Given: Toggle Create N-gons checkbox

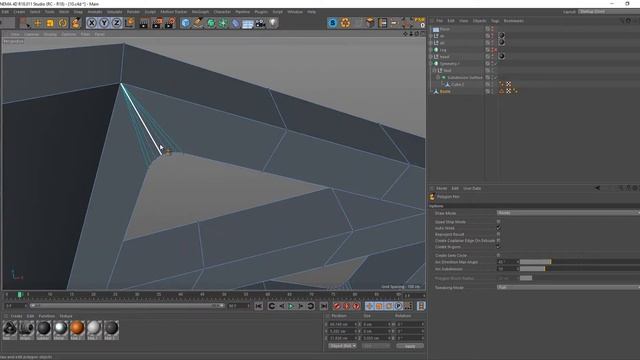Looking at the screenshot, I should [x=498, y=247].
